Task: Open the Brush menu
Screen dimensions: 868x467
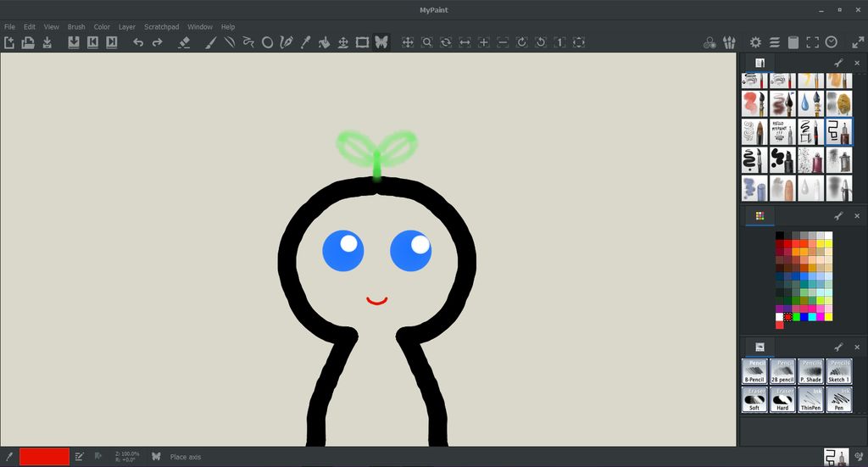Action: coord(76,26)
